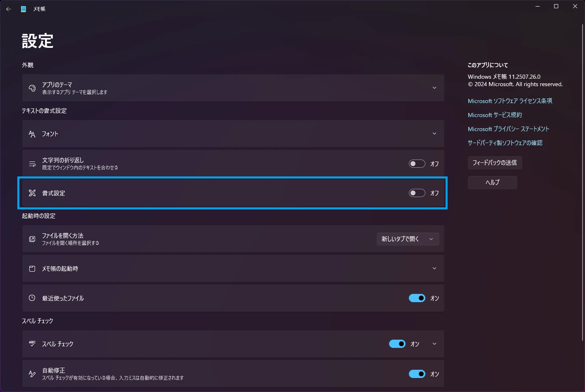Turn off the 自動修正 autocorrect toggle

pos(417,374)
